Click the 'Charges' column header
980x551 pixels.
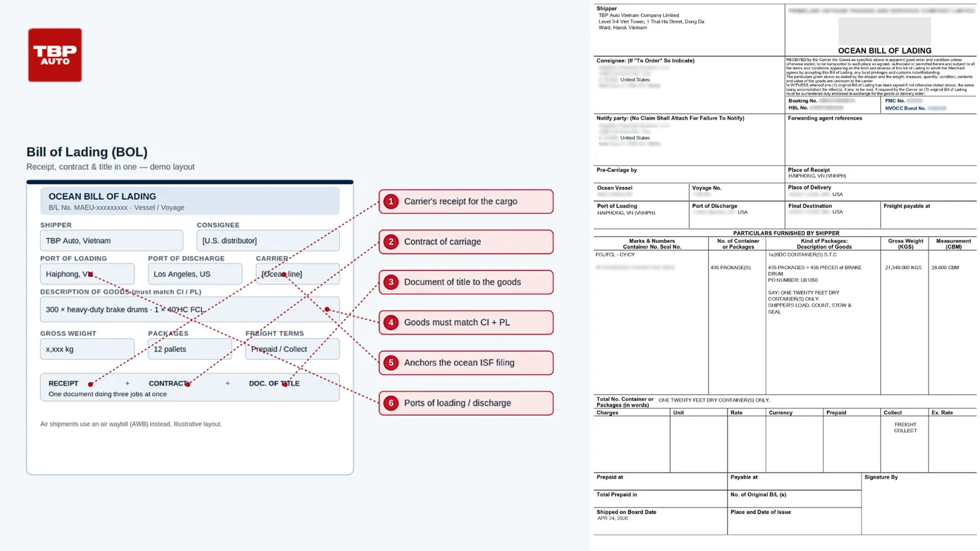pyautogui.click(x=607, y=413)
